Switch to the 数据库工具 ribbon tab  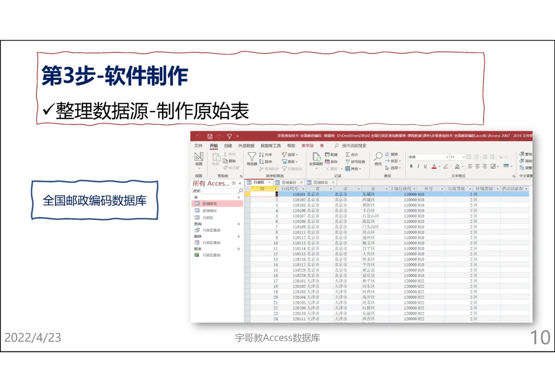(x=271, y=146)
